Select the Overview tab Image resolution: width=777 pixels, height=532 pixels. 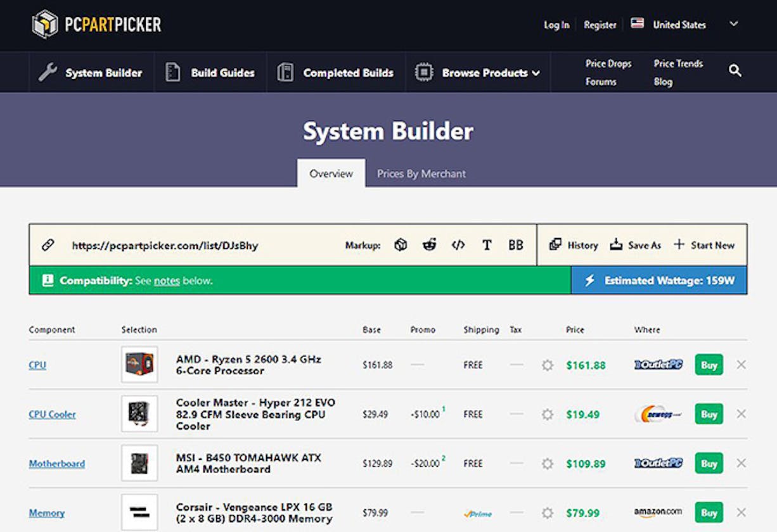click(330, 173)
